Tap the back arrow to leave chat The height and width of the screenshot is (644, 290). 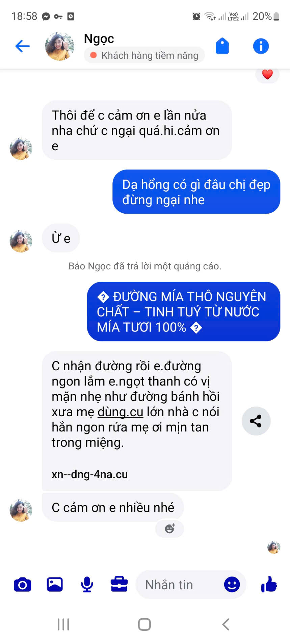(x=23, y=46)
